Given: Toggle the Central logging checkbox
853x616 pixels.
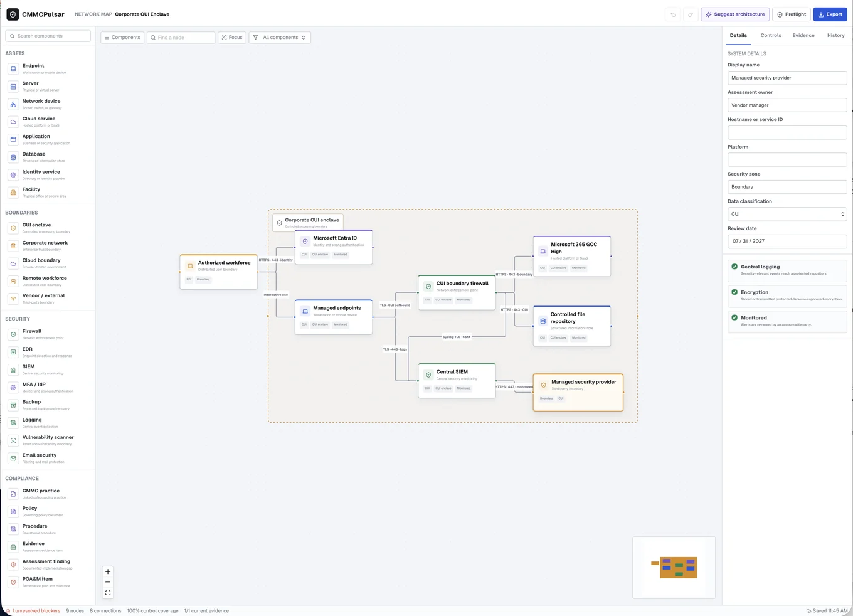Looking at the screenshot, I should click(x=734, y=267).
